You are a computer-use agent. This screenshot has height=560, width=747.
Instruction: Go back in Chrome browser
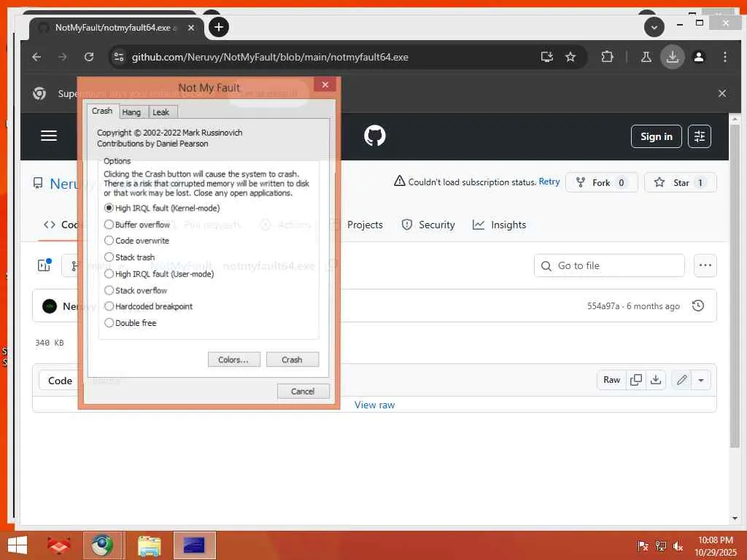pos(36,57)
